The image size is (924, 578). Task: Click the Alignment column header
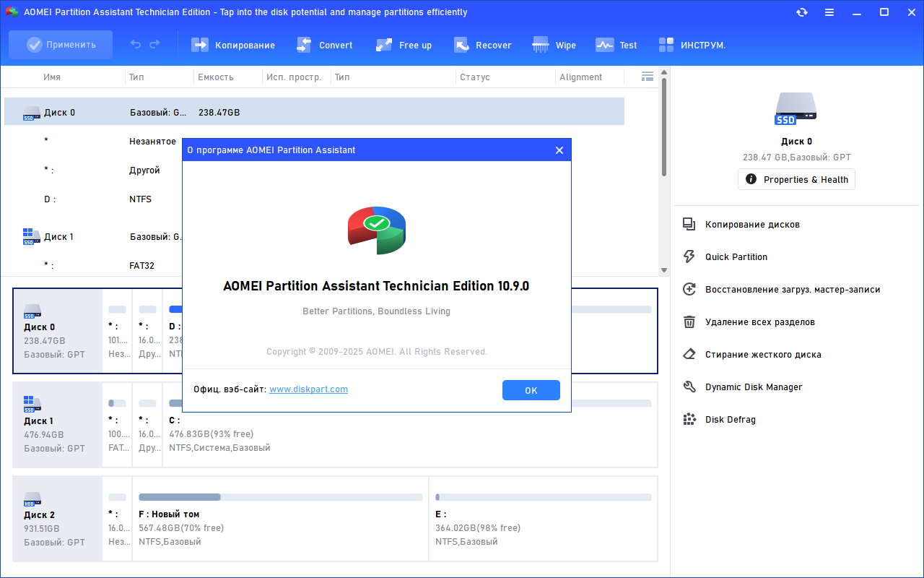(x=580, y=77)
